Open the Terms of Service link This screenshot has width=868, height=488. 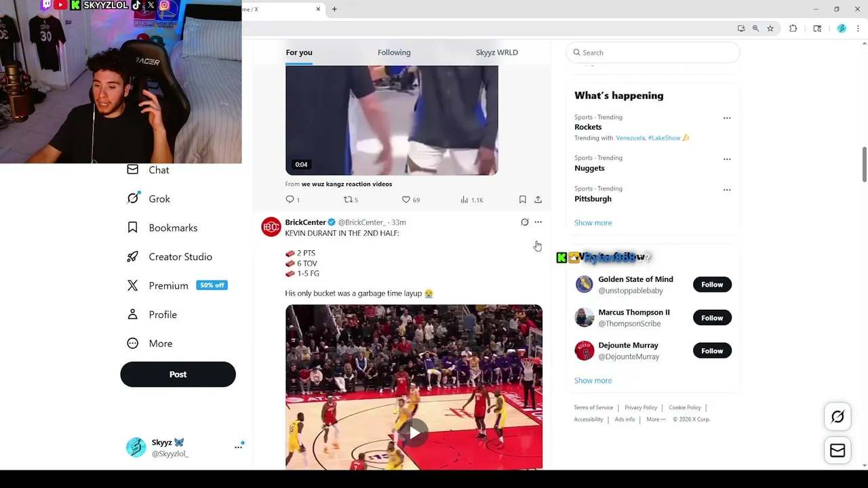(593, 407)
